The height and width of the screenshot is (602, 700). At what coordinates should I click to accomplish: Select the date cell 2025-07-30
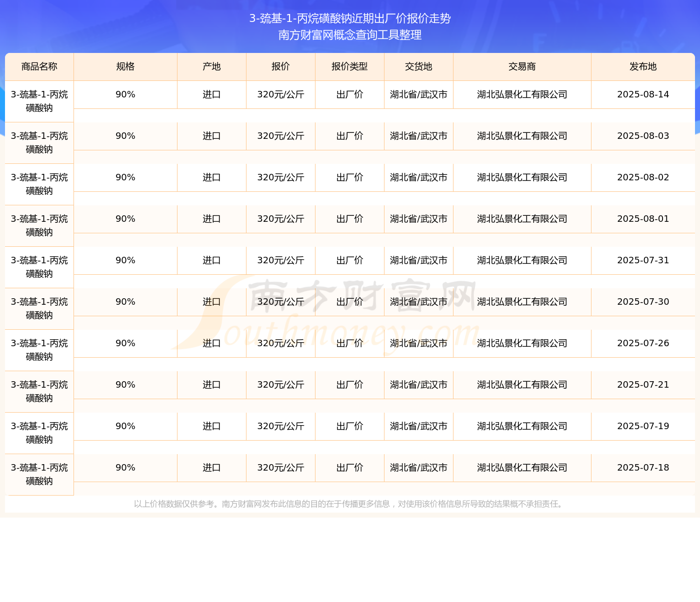coord(643,302)
